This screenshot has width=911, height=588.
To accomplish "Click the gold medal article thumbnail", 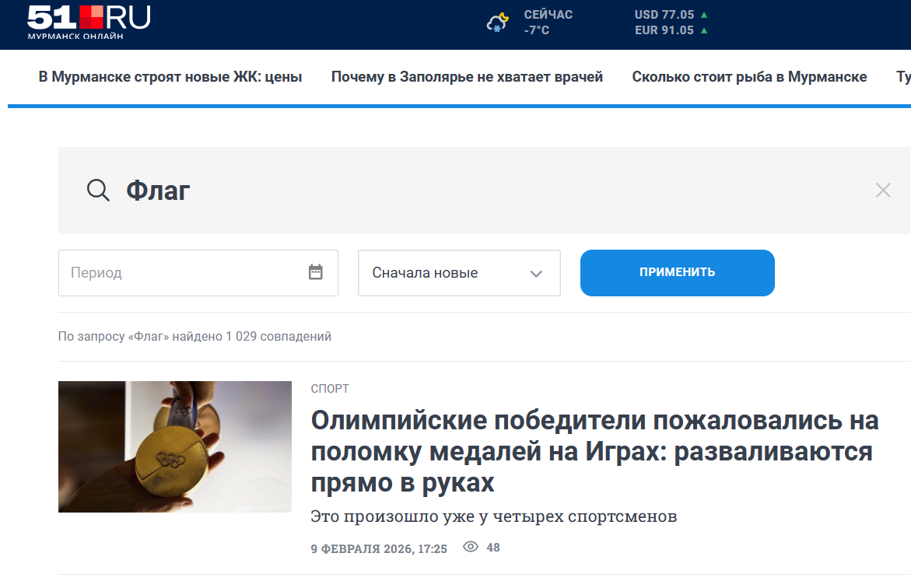I will coord(174,446).
